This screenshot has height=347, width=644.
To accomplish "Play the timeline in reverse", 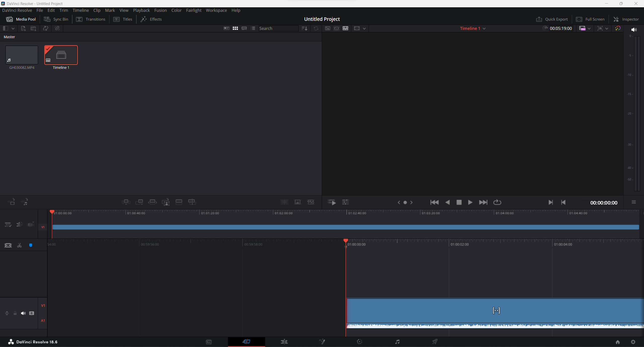I will [x=448, y=202].
